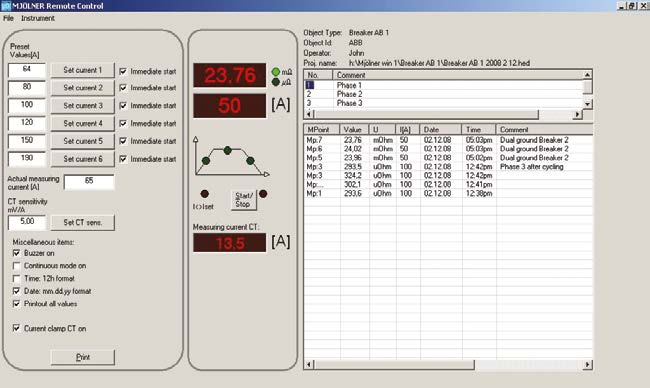Uncheck Immediate start for Set current 1
This screenshot has height=388, width=650.
[123, 71]
